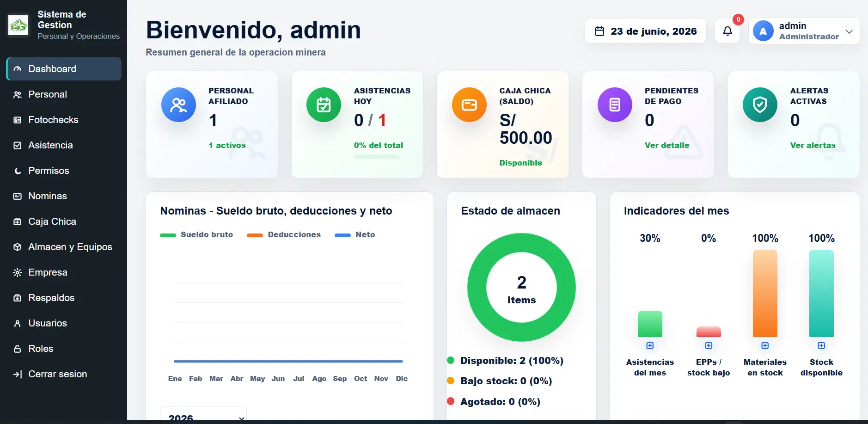Click the Usuarios person icon
Viewport: 868px width, 424px height.
pyautogui.click(x=18, y=323)
